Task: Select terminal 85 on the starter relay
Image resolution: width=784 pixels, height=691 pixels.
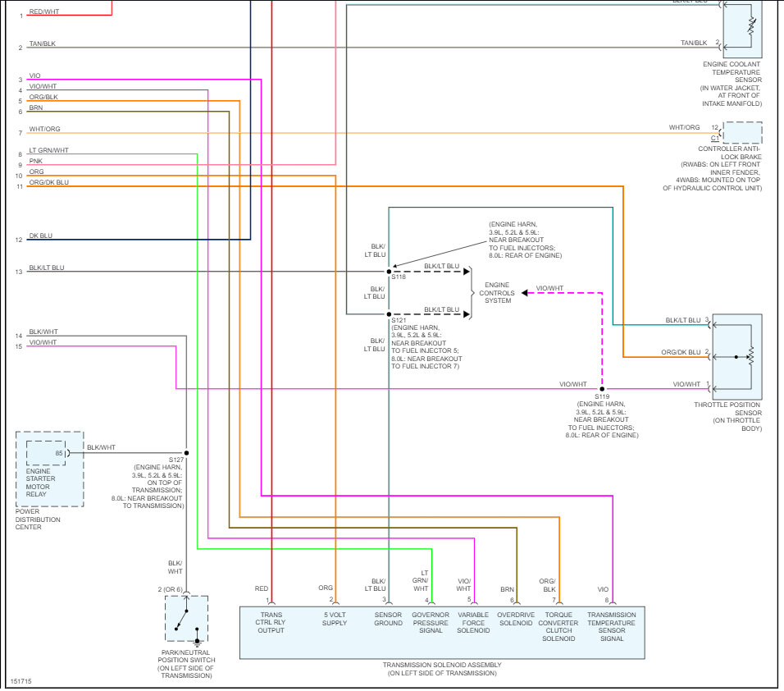Action: [x=59, y=453]
